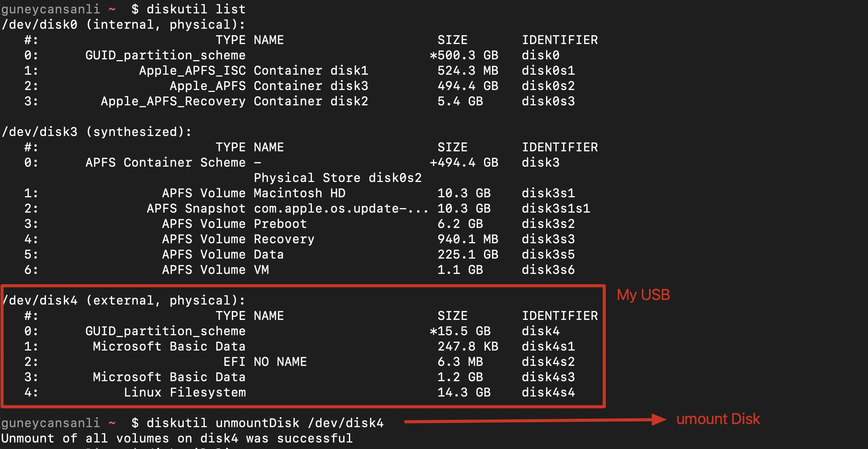Click the size '+494.4 GB'

(464, 162)
